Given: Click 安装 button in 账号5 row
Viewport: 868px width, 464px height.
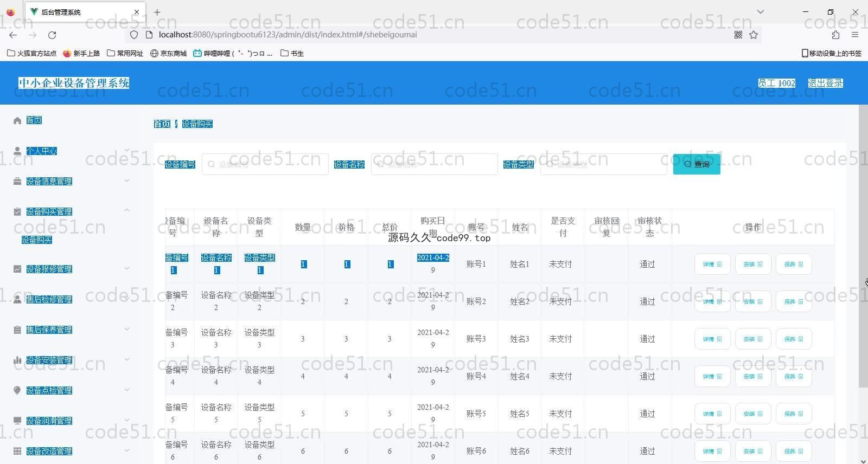Looking at the screenshot, I should (753, 414).
